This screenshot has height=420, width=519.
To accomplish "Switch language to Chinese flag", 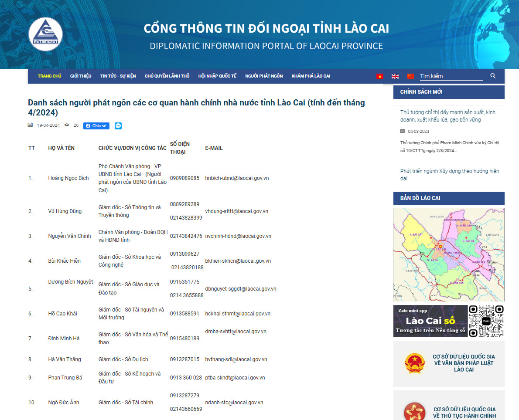I will 410,76.
